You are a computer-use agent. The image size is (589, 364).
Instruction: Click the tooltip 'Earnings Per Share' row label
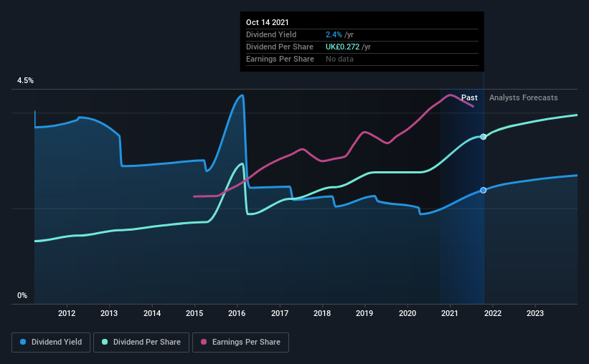tap(280, 59)
